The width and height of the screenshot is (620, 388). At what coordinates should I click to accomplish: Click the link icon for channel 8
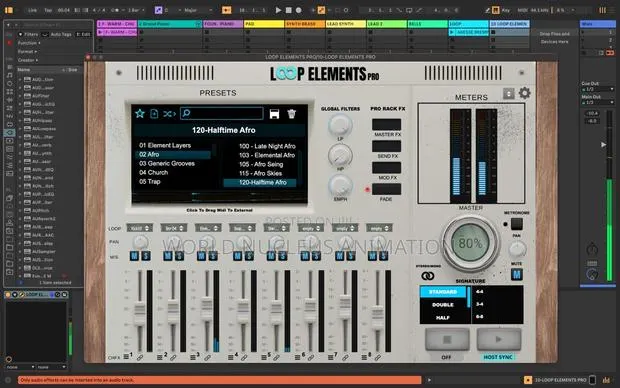[x=378, y=358]
